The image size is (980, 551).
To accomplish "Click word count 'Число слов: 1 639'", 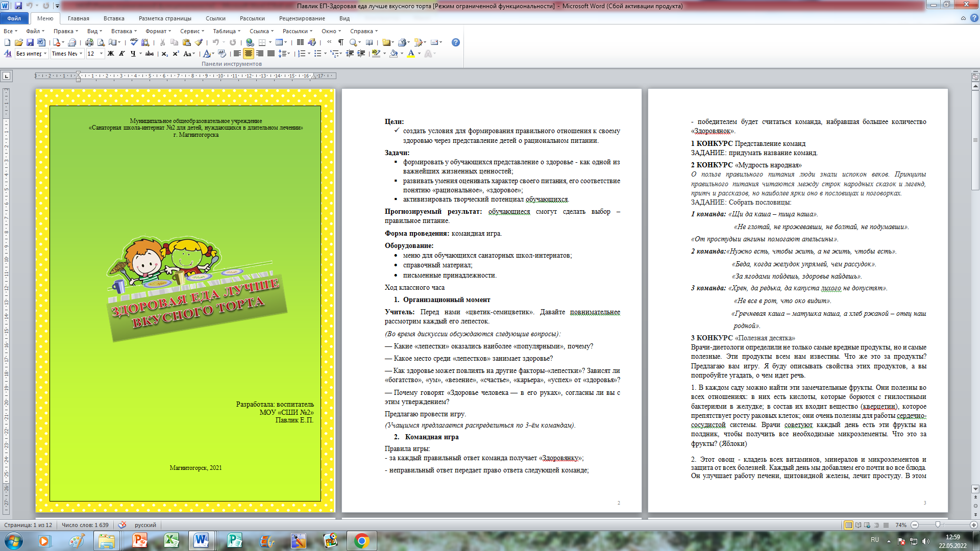I will click(85, 525).
